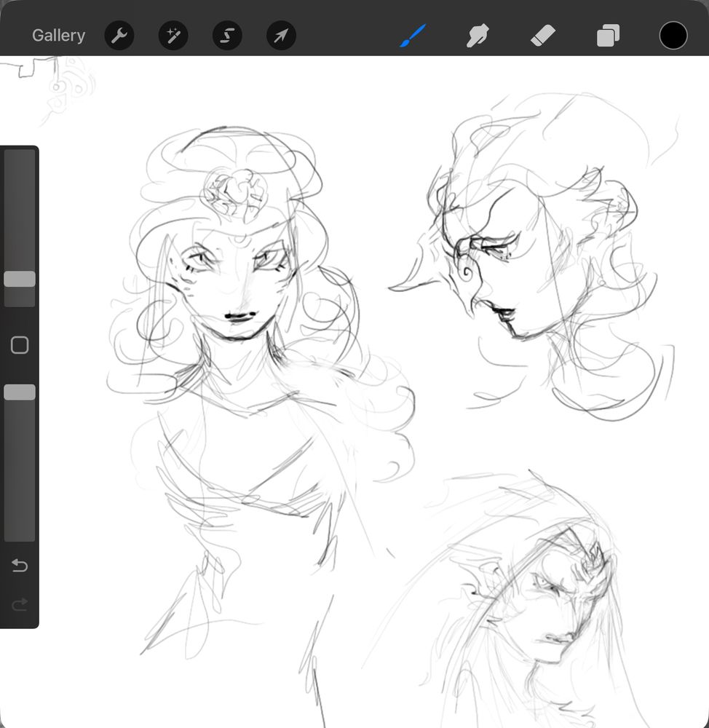Image resolution: width=709 pixels, height=728 pixels.
Task: Select the Brush tool
Action: pyautogui.click(x=413, y=35)
